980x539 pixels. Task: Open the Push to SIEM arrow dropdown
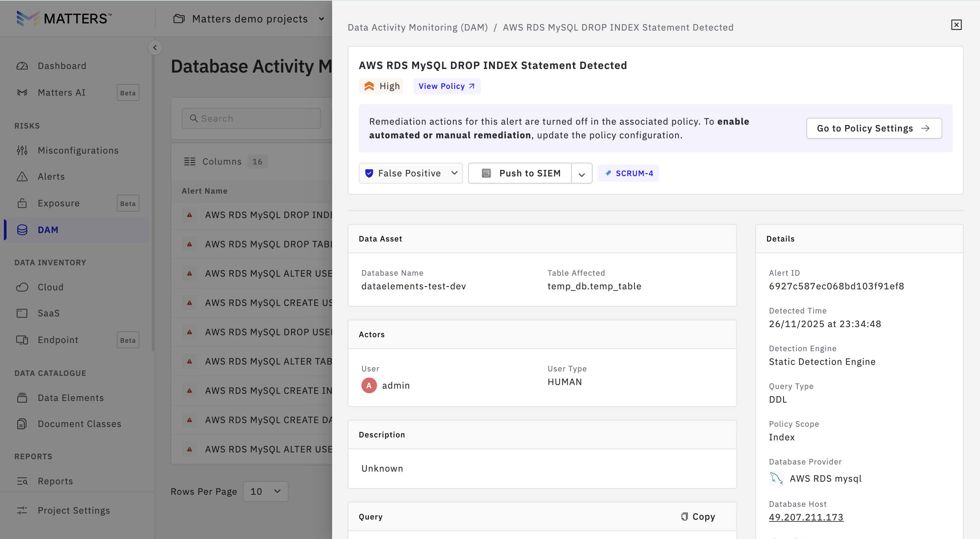tap(581, 174)
